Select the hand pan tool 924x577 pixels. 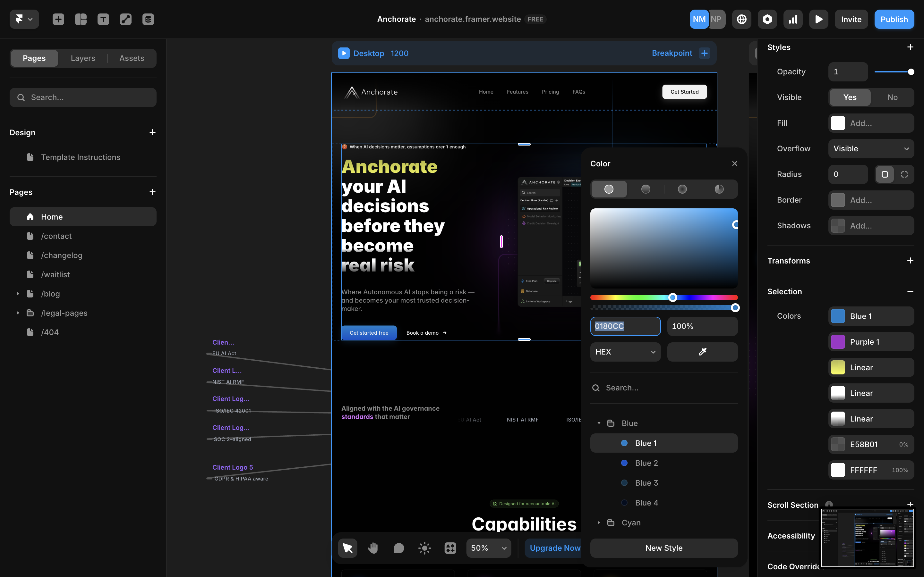coord(373,548)
